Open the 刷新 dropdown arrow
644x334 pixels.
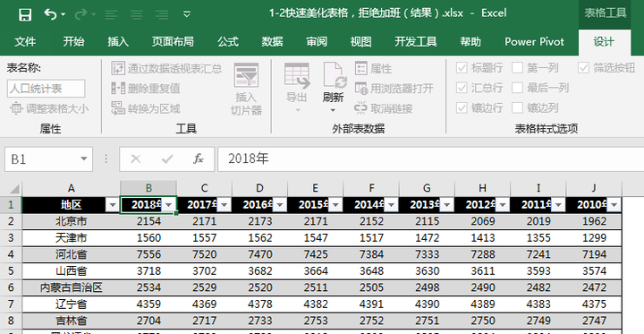(x=333, y=110)
